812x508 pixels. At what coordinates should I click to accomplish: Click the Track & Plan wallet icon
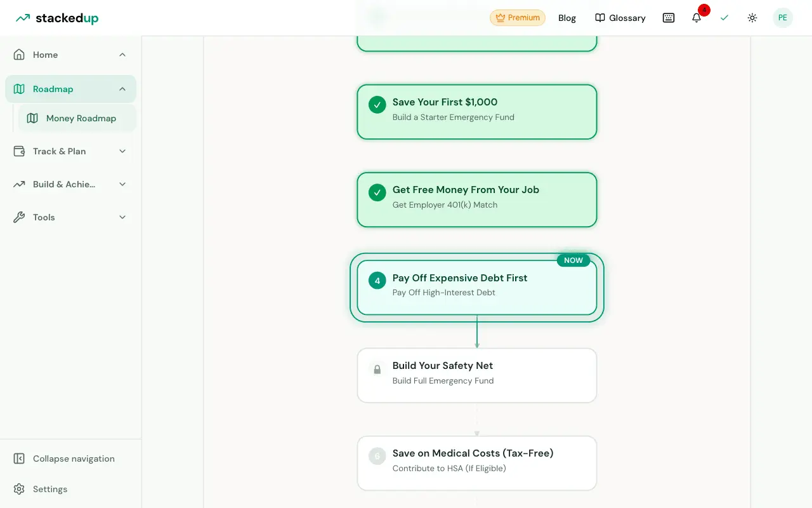19,151
